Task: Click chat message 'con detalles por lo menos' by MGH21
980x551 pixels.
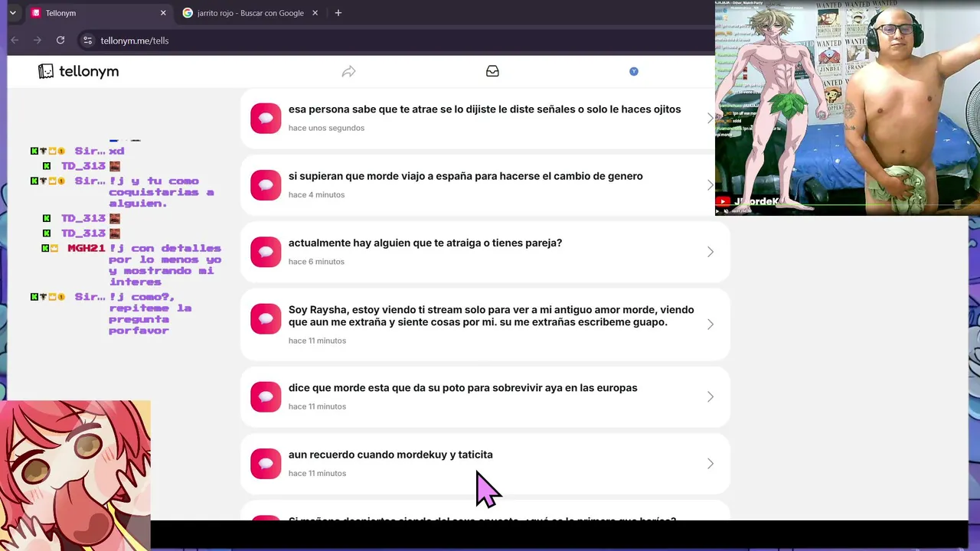Action: [165, 265]
